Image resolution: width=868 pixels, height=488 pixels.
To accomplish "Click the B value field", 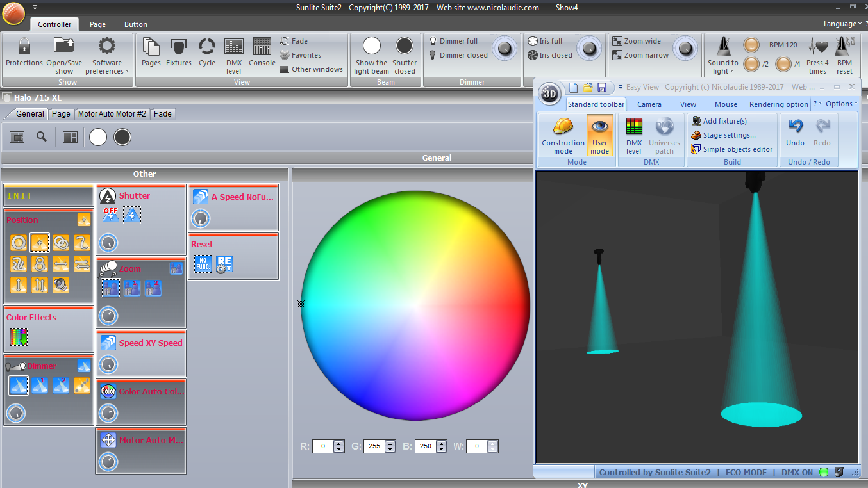I will click(426, 446).
